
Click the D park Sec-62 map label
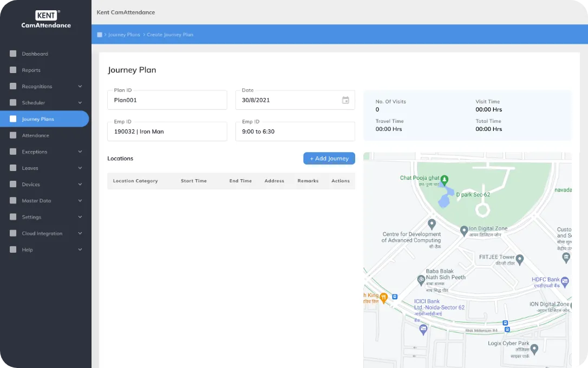pyautogui.click(x=473, y=194)
